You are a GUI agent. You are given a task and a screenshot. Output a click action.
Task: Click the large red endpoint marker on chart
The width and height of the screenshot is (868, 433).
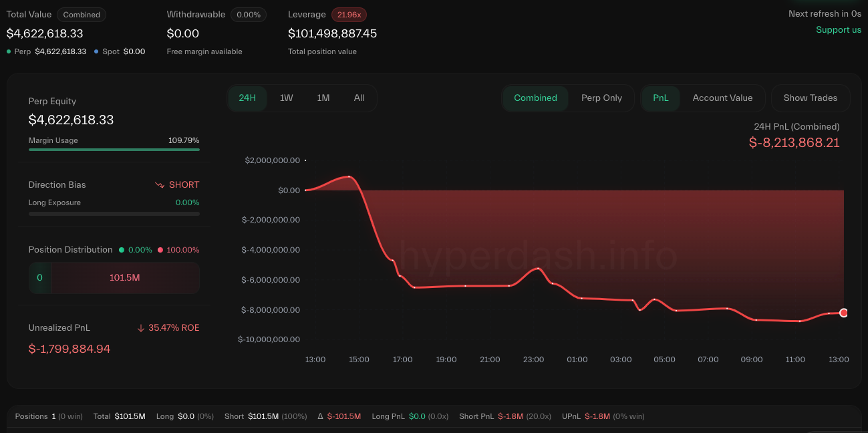[x=843, y=313]
